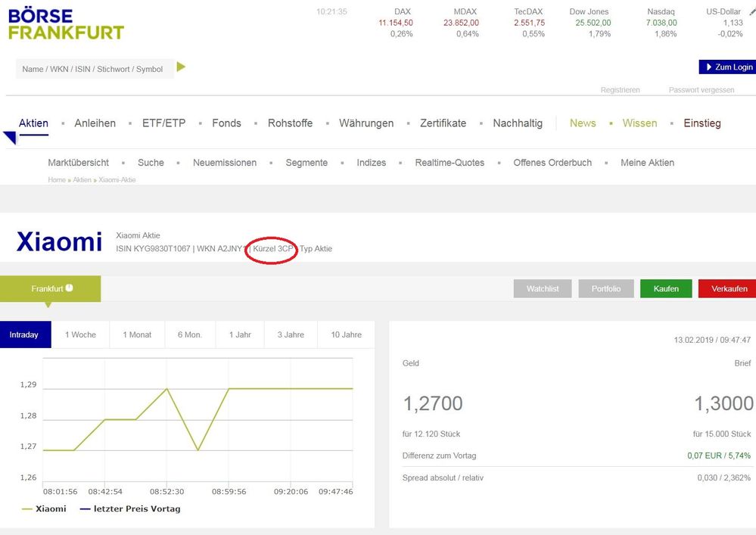756x535 pixels.
Task: Open Offenes Orderbuch submenu item
Action: [x=552, y=163]
